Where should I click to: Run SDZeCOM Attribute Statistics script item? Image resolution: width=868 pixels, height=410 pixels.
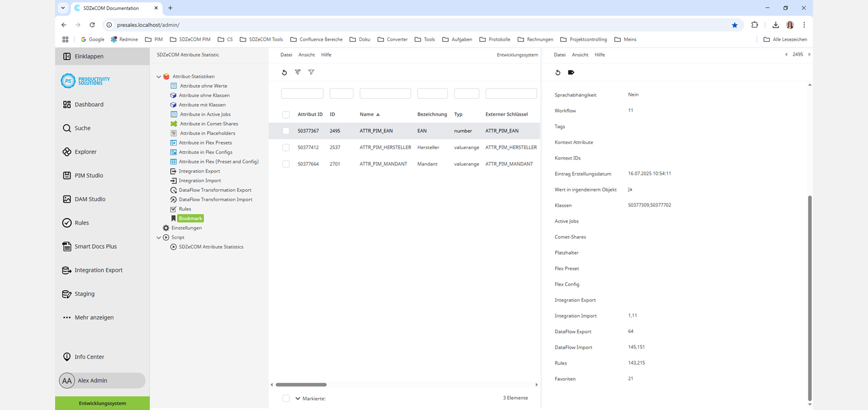211,247
